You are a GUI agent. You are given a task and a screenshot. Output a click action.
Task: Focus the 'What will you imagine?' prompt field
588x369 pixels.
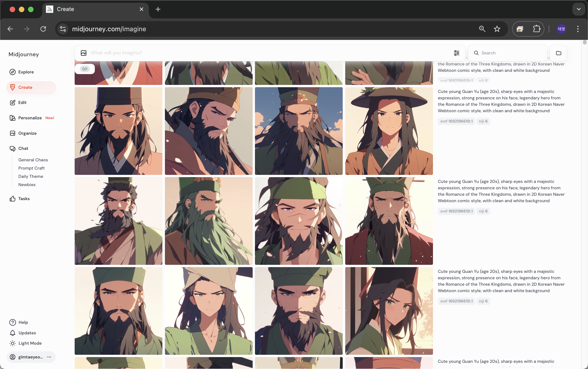pos(269,53)
